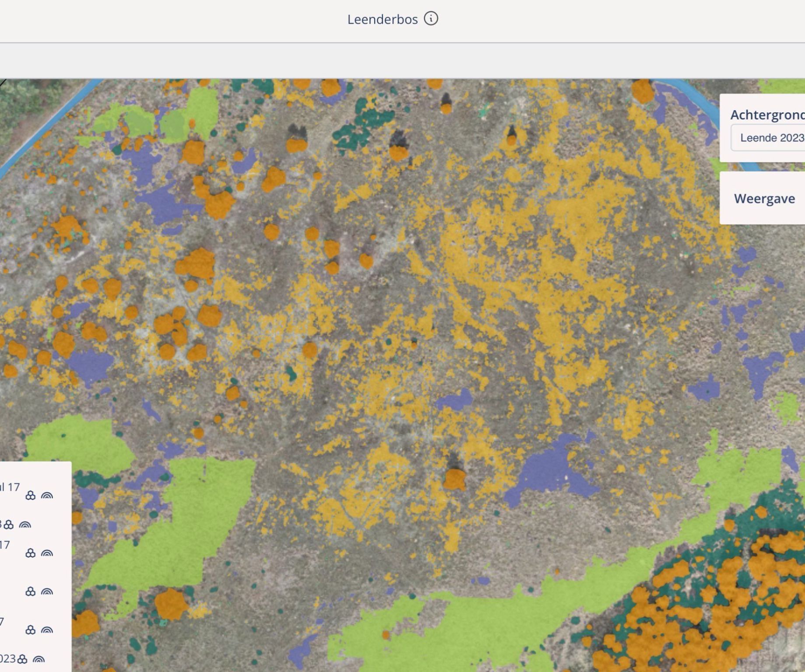Click the honeycomb icon in the row without label text
The image size is (805, 672).
pos(30,591)
